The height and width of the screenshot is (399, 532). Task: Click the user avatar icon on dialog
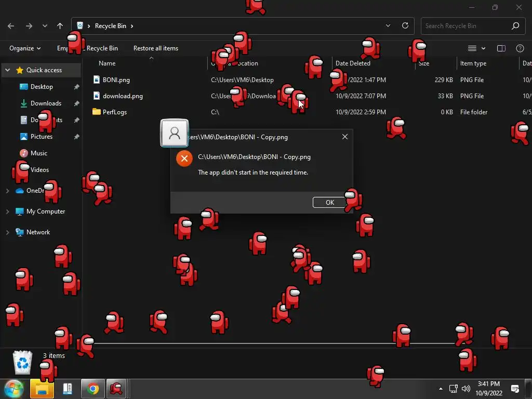coord(175,132)
